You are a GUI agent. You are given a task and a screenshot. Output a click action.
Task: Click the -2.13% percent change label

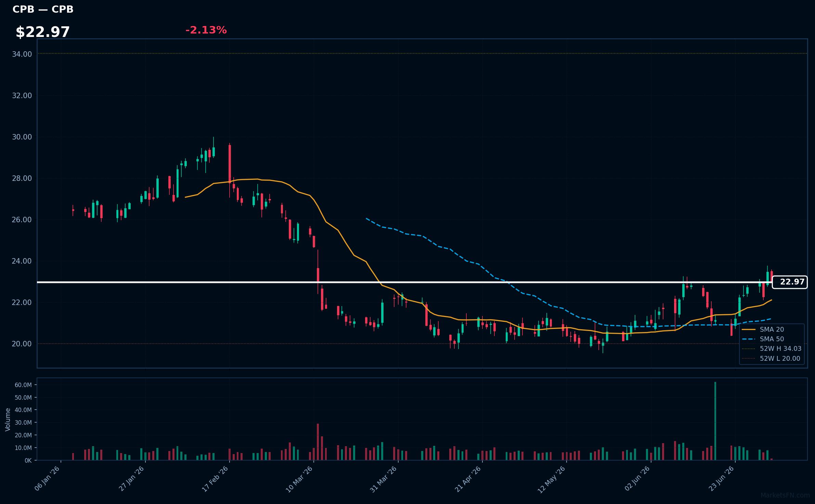point(206,30)
